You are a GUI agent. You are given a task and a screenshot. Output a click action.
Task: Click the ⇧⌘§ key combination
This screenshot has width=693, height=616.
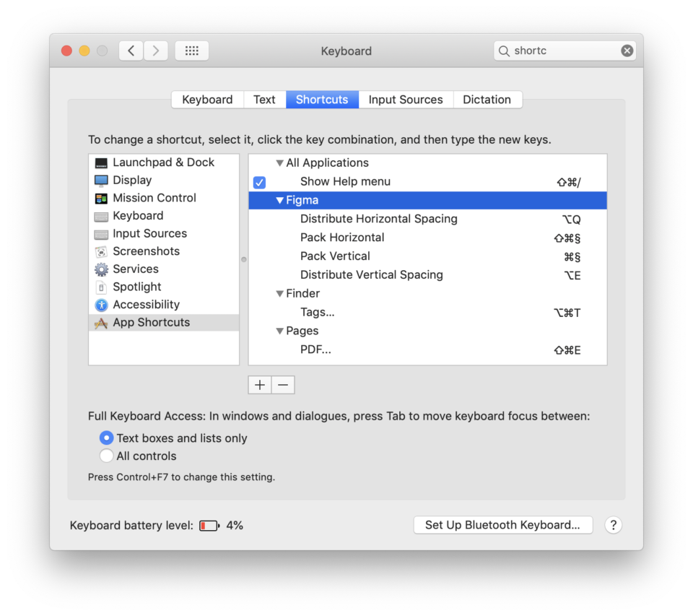567,238
